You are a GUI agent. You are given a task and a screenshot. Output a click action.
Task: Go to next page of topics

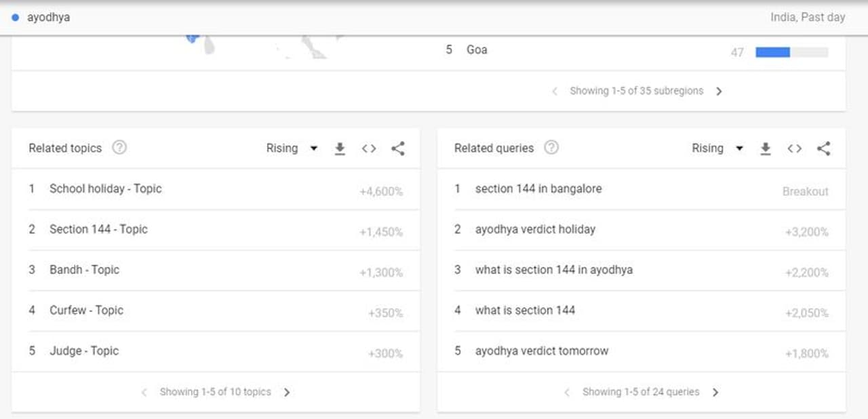[287, 392]
